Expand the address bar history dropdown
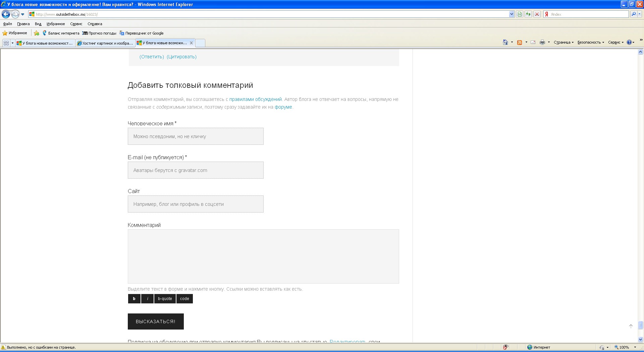Image resolution: width=644 pixels, height=352 pixels. coord(512,14)
